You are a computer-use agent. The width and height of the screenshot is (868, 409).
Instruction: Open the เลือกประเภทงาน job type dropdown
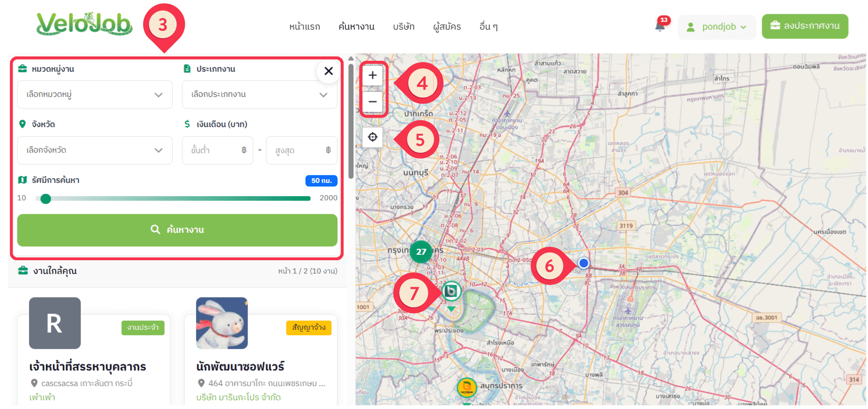(x=259, y=95)
